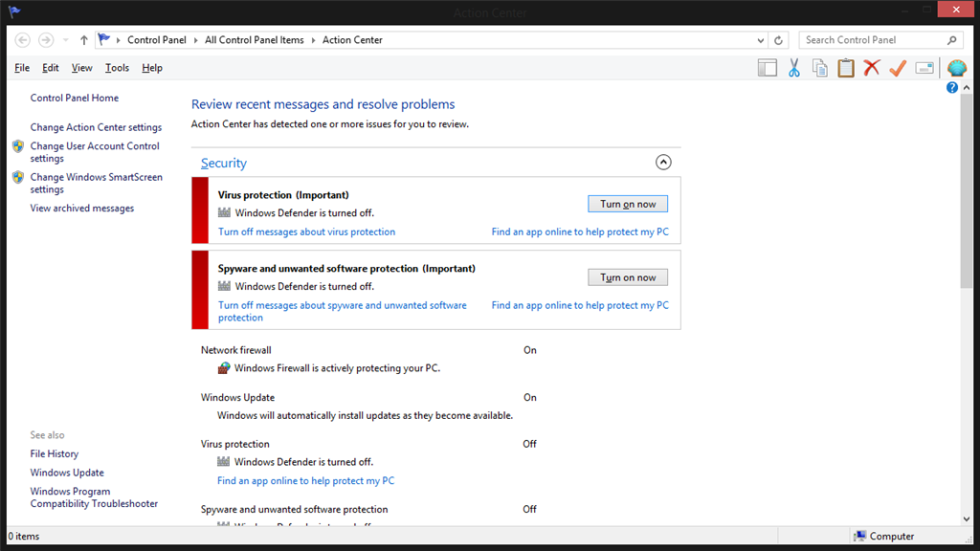Click the orange checkmark icon
980x551 pixels.
pyautogui.click(x=898, y=68)
